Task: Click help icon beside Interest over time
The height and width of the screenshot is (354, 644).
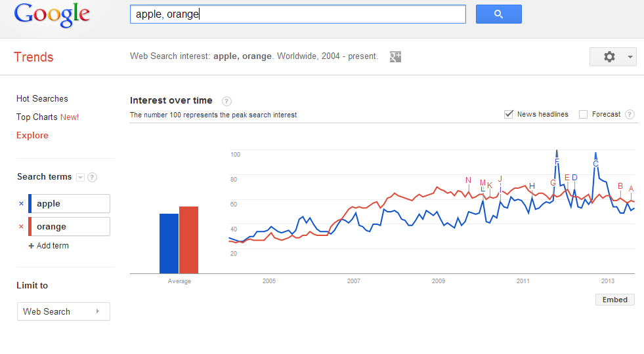Action: 226,101
